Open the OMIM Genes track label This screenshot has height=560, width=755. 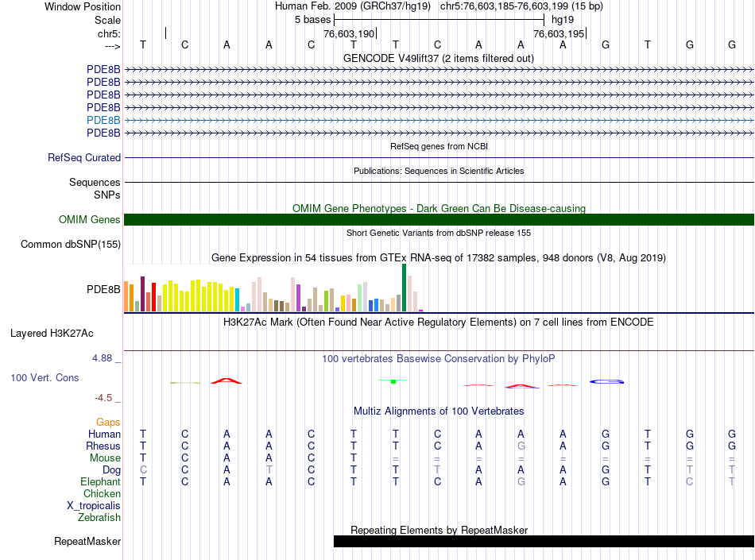tap(90, 220)
